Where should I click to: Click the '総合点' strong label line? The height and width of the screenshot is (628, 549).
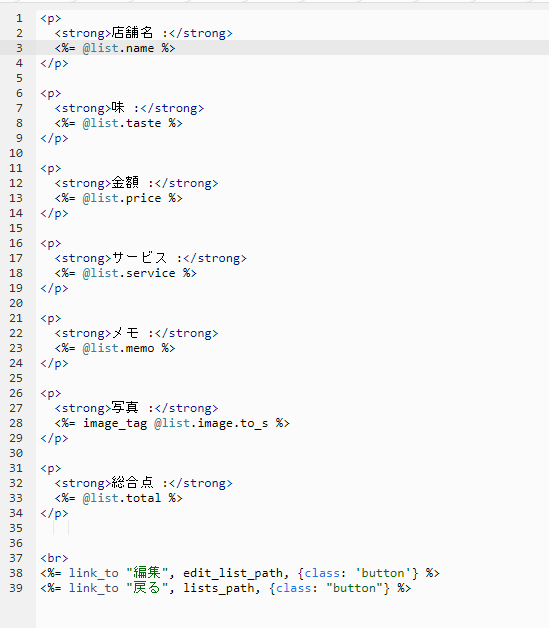143,483
